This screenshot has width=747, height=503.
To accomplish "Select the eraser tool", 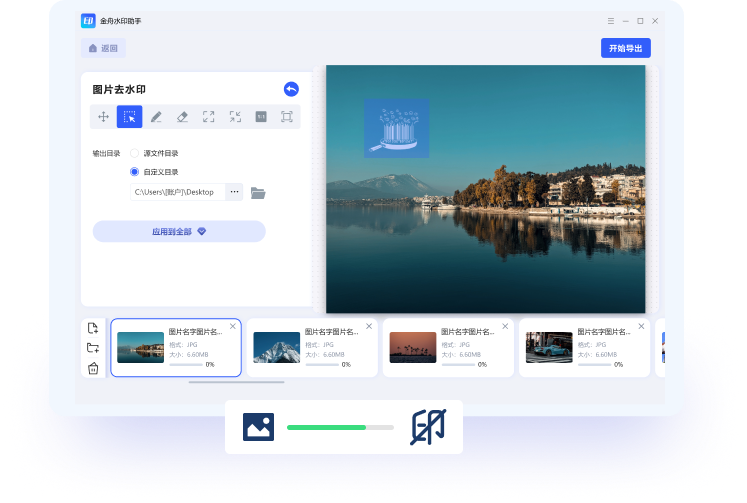I will tap(182, 117).
